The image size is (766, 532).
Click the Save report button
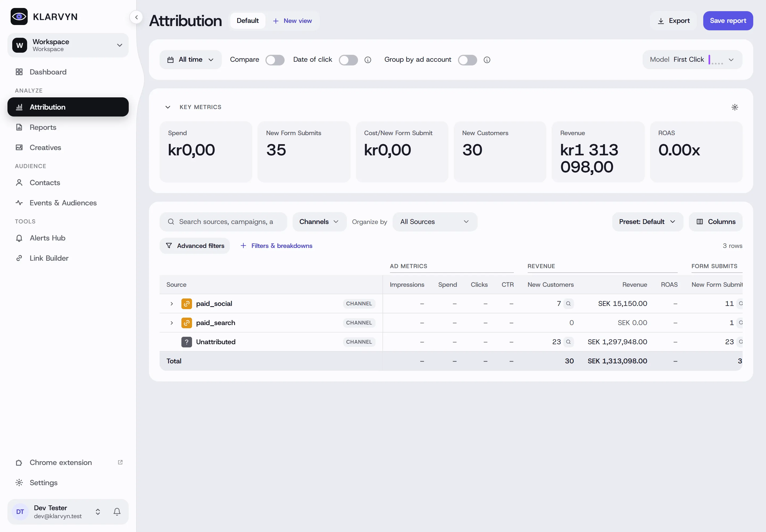pos(728,21)
